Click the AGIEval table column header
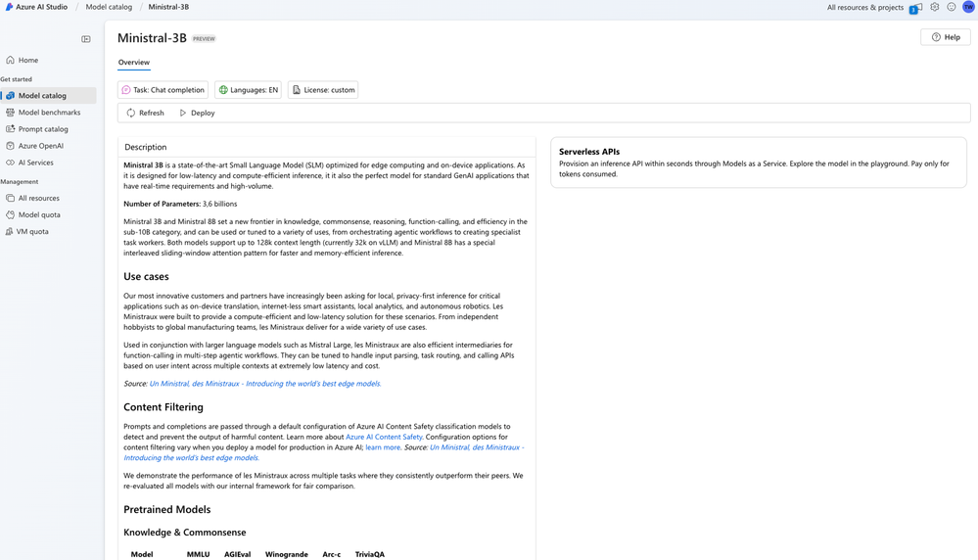The width and height of the screenshot is (978, 560). 238,554
